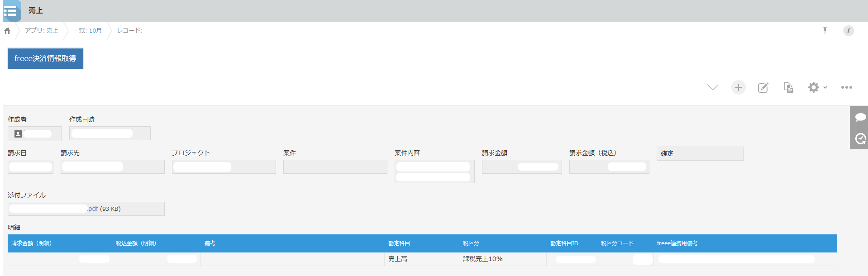Click the 勘定科目 column header

tap(399, 243)
